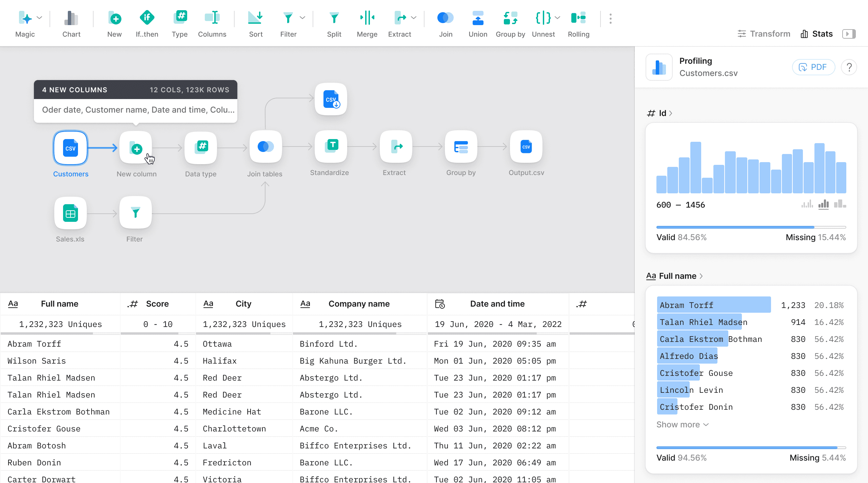
Task: Export the profile as PDF
Action: pos(813,67)
